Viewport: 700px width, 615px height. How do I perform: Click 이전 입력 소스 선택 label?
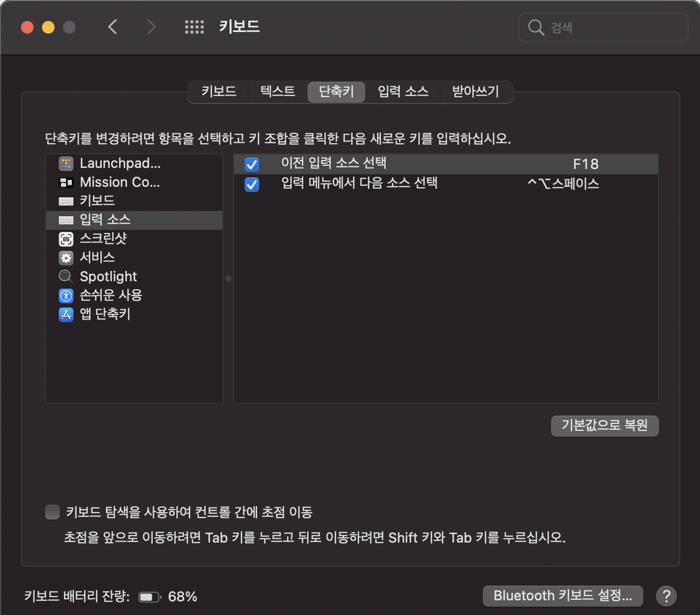pos(334,163)
